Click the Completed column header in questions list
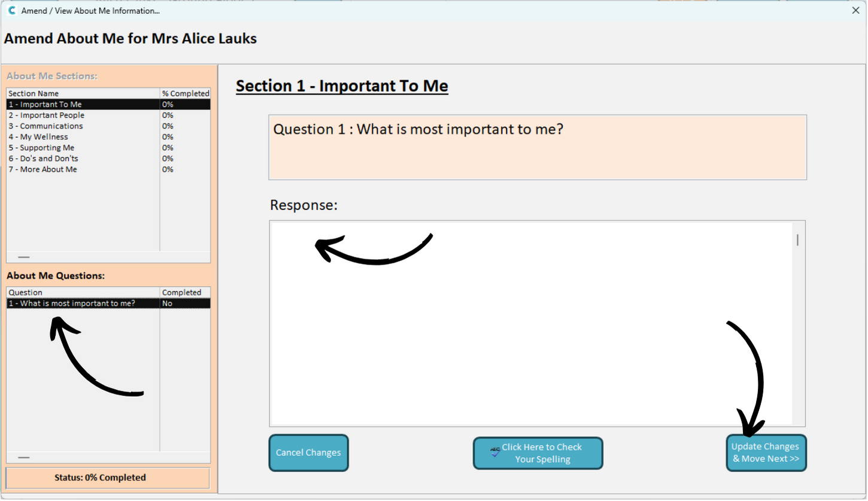Screen dimensions: 868x501 [186, 292]
